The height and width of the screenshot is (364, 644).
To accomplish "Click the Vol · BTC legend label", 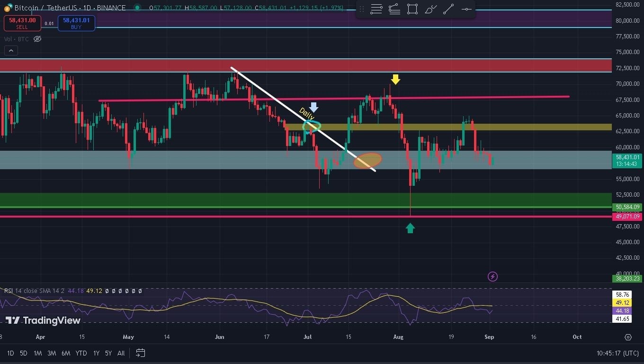I will tap(17, 39).
